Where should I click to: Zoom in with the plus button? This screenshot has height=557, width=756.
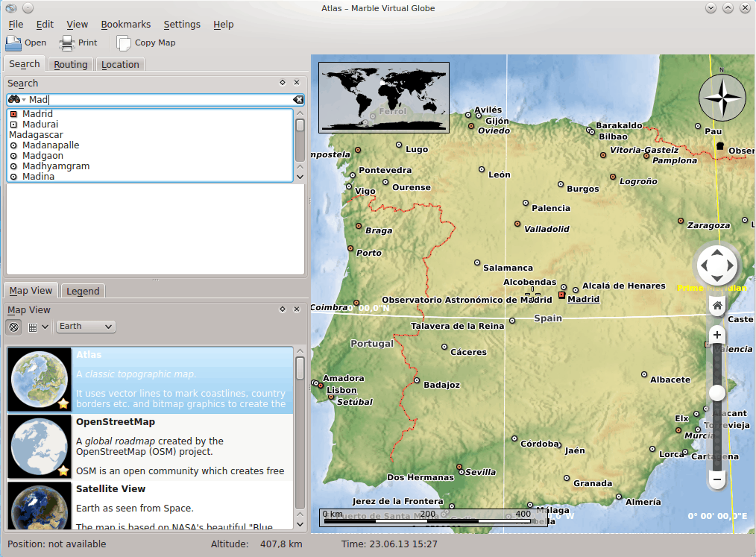click(x=717, y=335)
